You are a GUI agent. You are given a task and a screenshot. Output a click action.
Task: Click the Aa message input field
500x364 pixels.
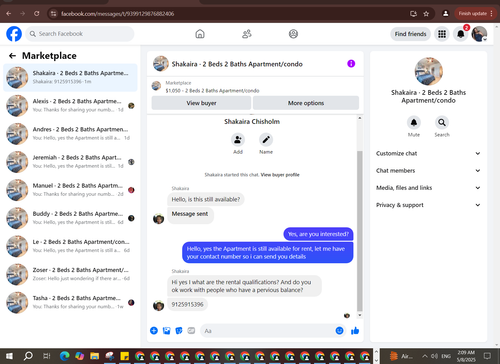(273, 331)
